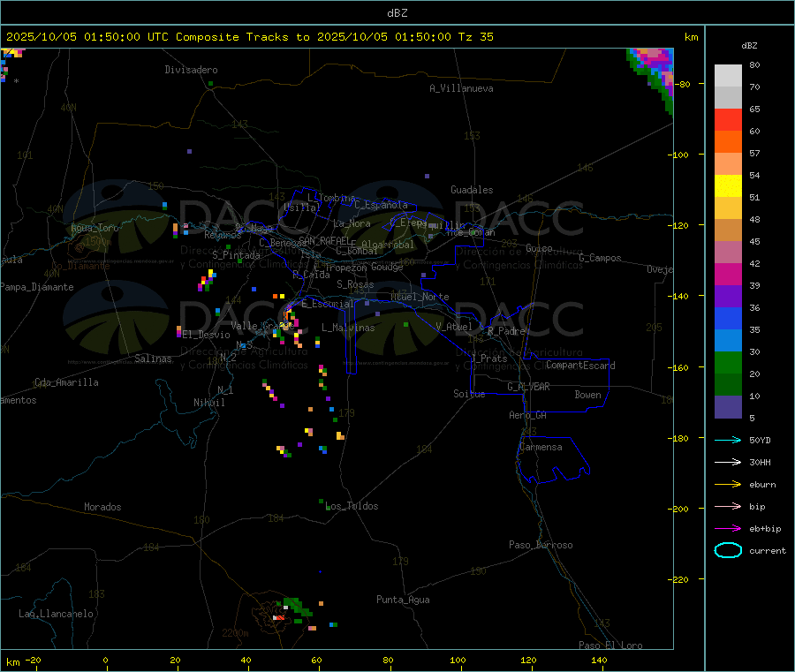Click the 'J_Prats' map label
The height and width of the screenshot is (672, 795).
click(488, 359)
